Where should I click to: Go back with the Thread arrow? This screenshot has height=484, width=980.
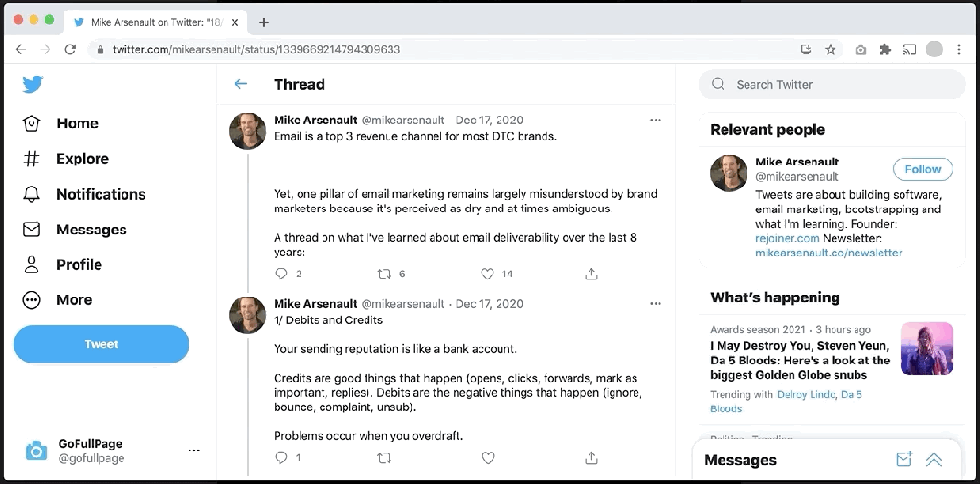(x=241, y=84)
